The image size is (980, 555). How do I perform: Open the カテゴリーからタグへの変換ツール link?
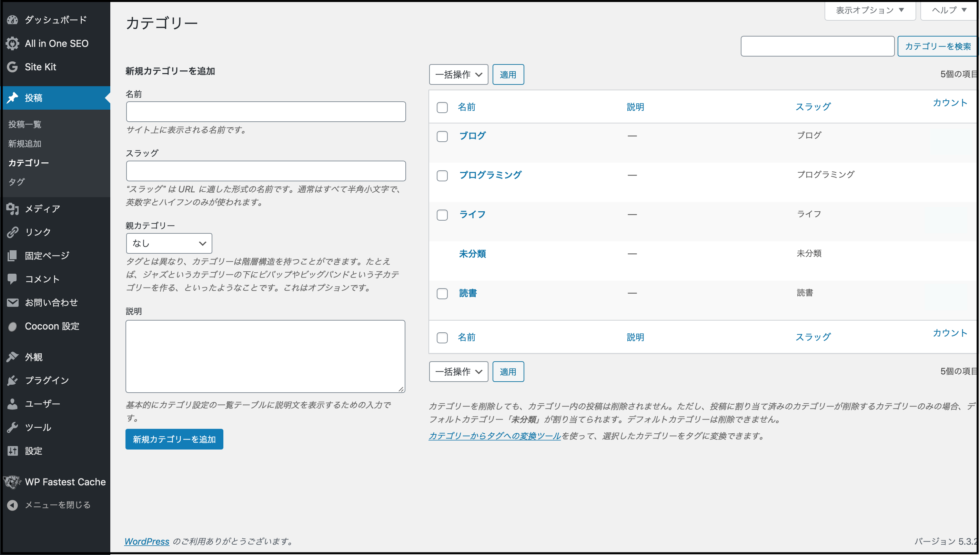(495, 436)
